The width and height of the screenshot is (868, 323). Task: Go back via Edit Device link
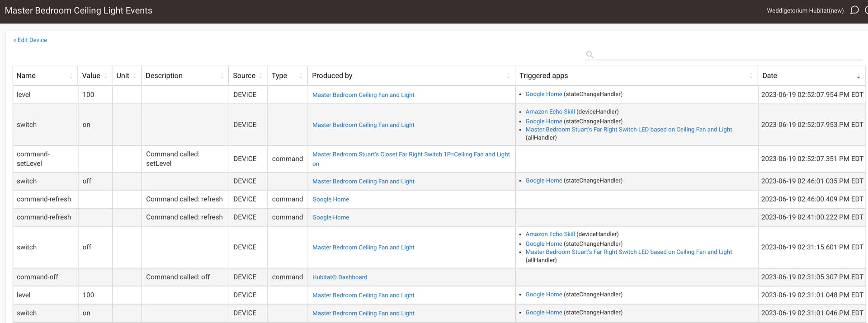pyautogui.click(x=30, y=40)
